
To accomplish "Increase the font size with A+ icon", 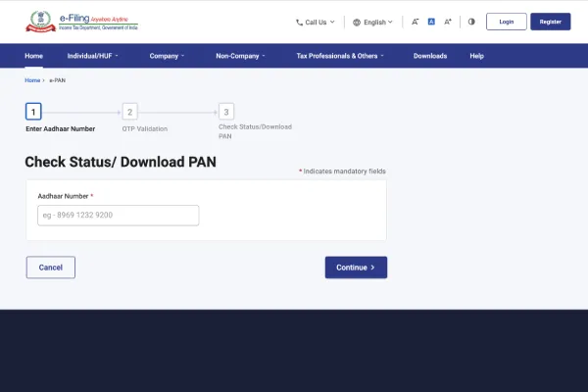I will pyautogui.click(x=448, y=22).
